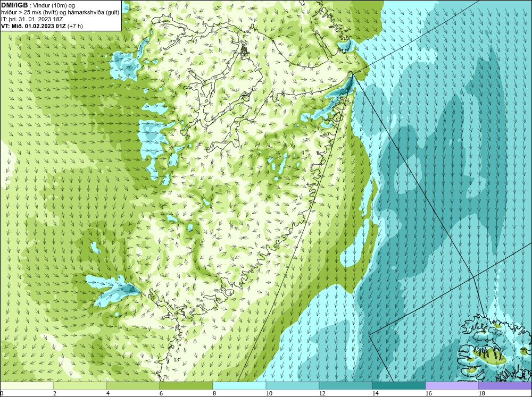
Task: Select the 8–10 m/s light cyan legend swatch
Action: pos(239,385)
